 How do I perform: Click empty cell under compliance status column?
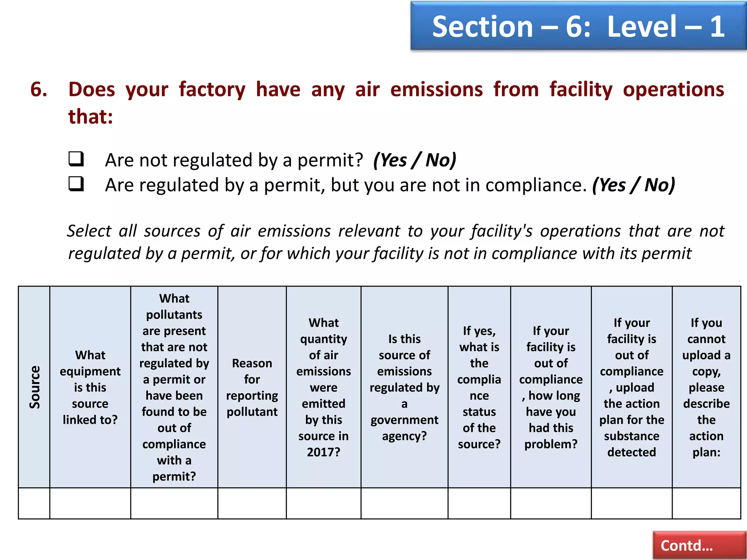click(x=479, y=503)
